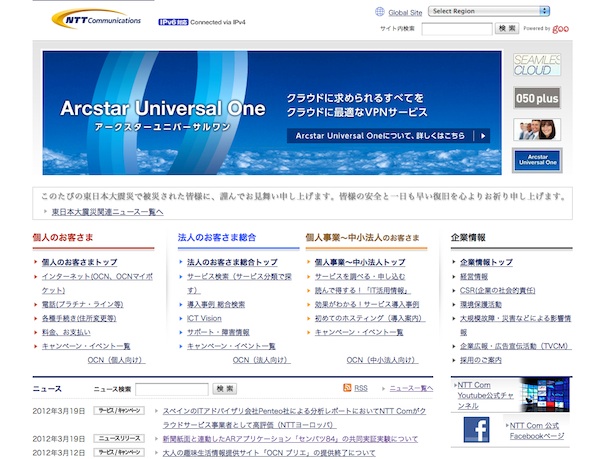Click the goo powered-by logo

[570, 29]
